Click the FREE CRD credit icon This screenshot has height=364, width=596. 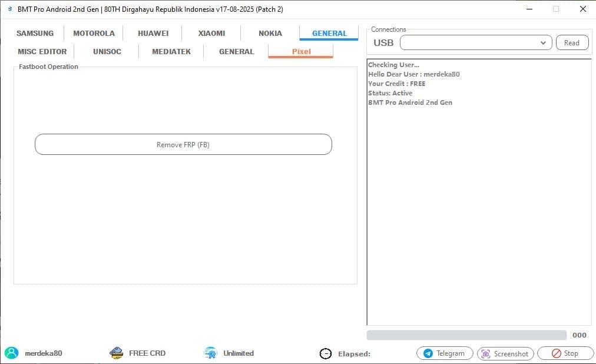(115, 353)
